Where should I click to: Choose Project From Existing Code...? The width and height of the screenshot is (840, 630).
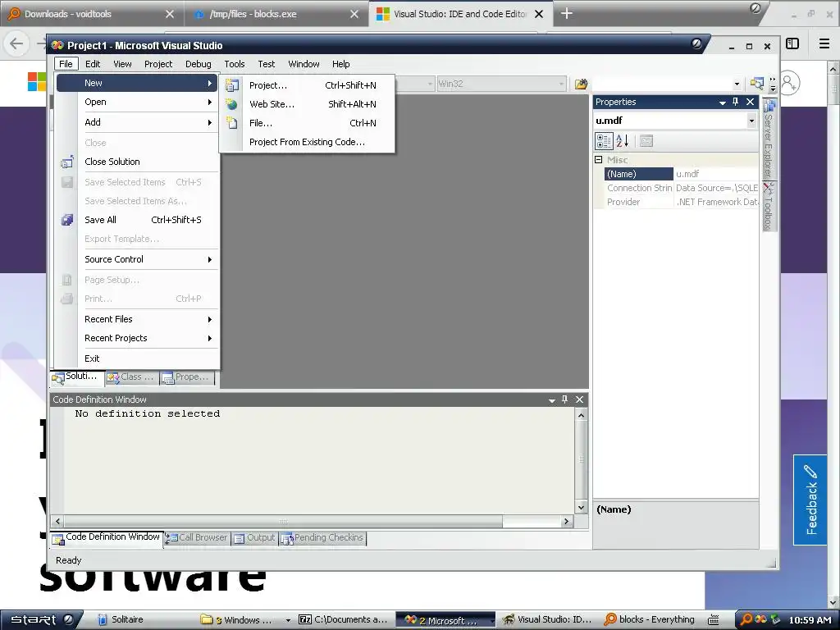tap(307, 142)
